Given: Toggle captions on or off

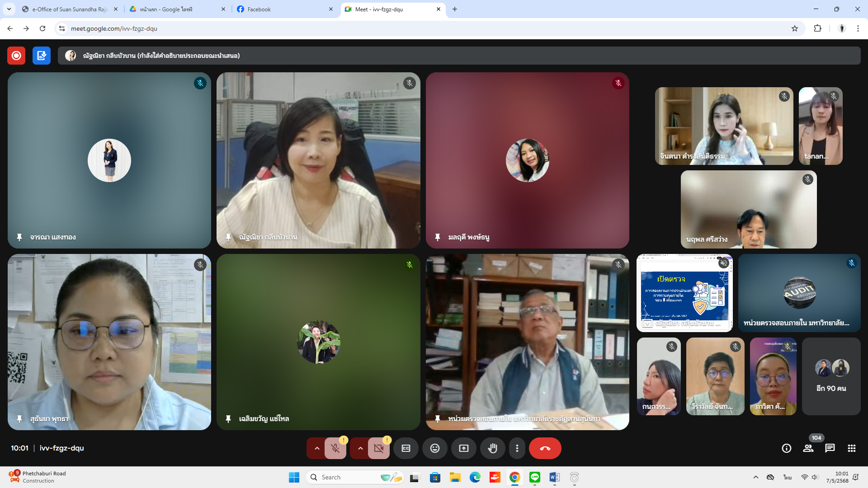Looking at the screenshot, I should [406, 448].
